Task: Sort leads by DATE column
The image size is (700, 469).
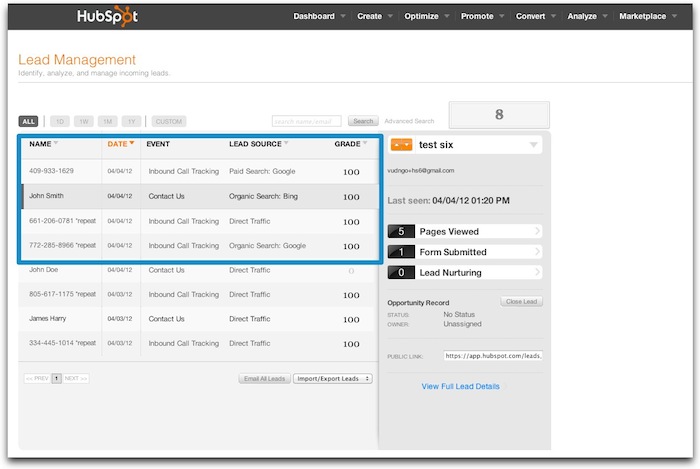Action: pos(121,144)
